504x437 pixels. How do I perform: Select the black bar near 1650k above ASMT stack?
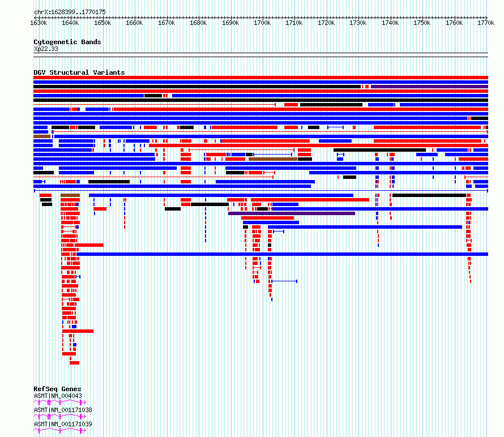pos(109,182)
